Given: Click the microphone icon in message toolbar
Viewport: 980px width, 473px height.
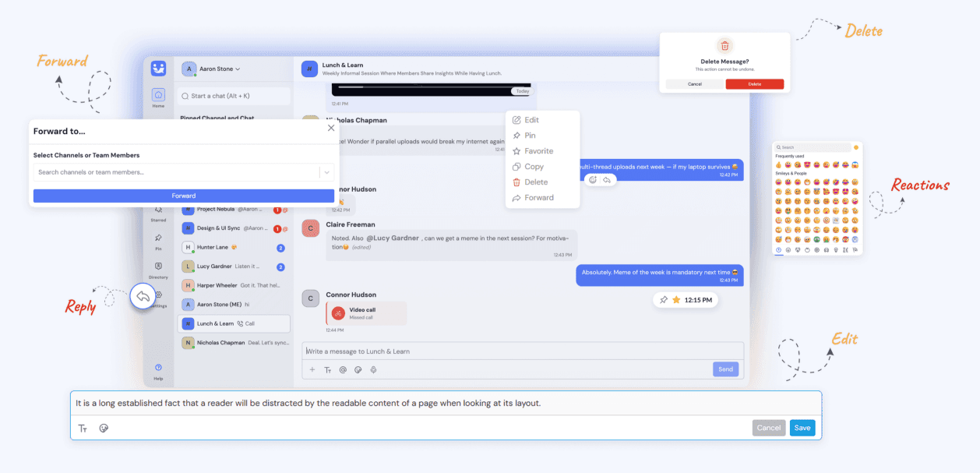Looking at the screenshot, I should point(374,369).
